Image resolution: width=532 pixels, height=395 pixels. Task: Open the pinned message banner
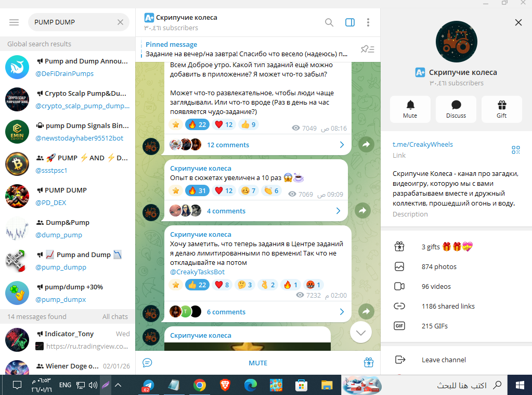coord(247,49)
